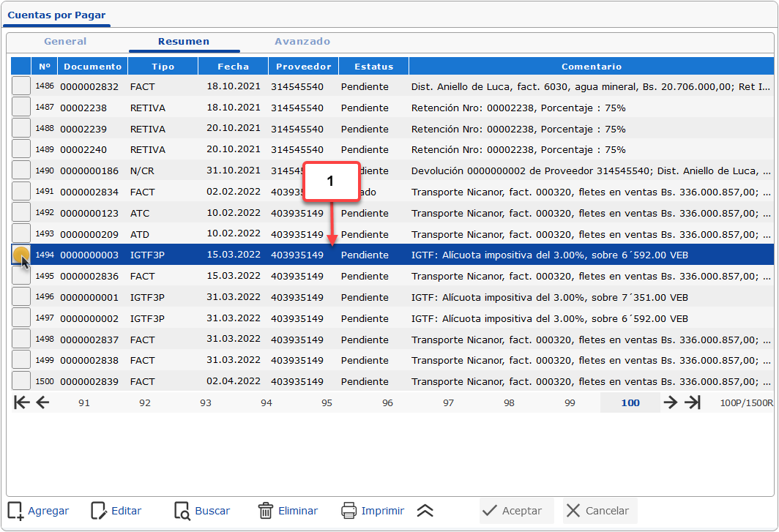Jump to first page arrow
Viewport: 779px width, 532px height.
(22, 402)
